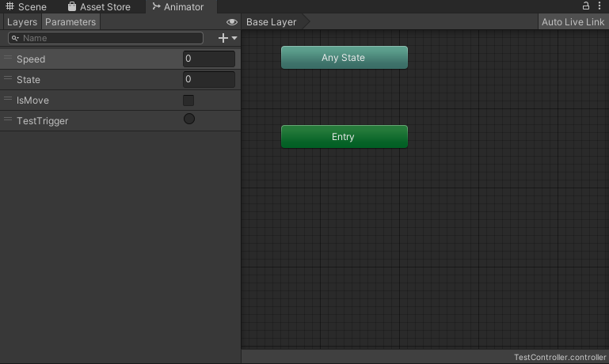Click the magnifier icon in the search box
Image resolution: width=609 pixels, height=364 pixels.
[15, 38]
